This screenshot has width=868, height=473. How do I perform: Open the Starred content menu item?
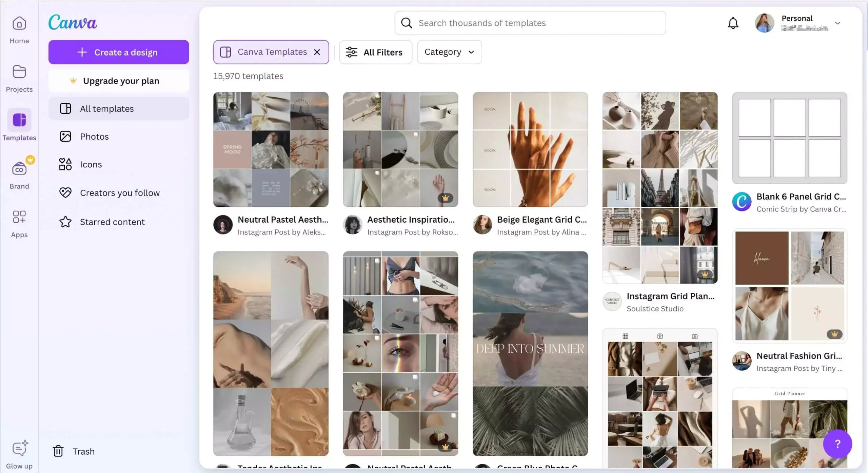point(112,222)
